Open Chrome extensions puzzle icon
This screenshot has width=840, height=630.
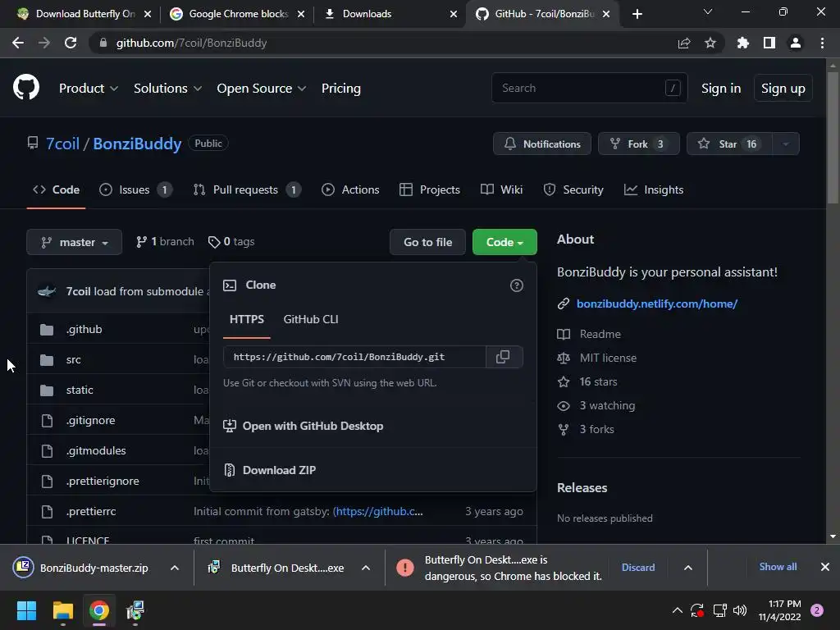743,43
